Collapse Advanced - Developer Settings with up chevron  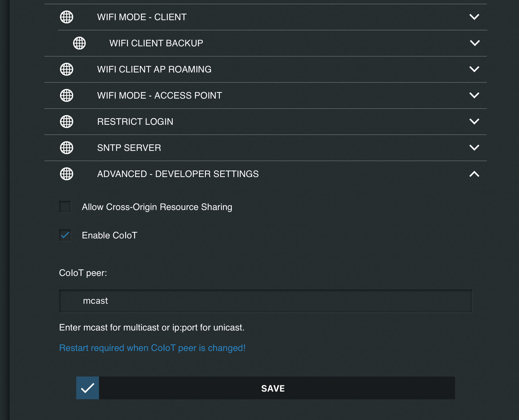(474, 174)
